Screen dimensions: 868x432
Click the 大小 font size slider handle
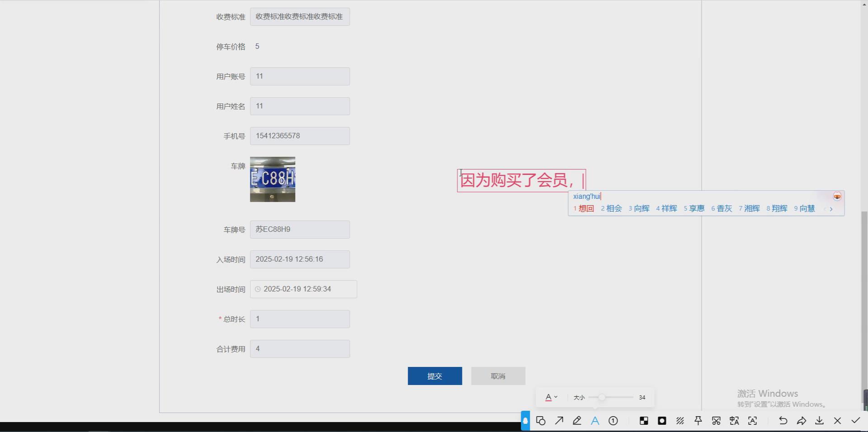(x=602, y=397)
